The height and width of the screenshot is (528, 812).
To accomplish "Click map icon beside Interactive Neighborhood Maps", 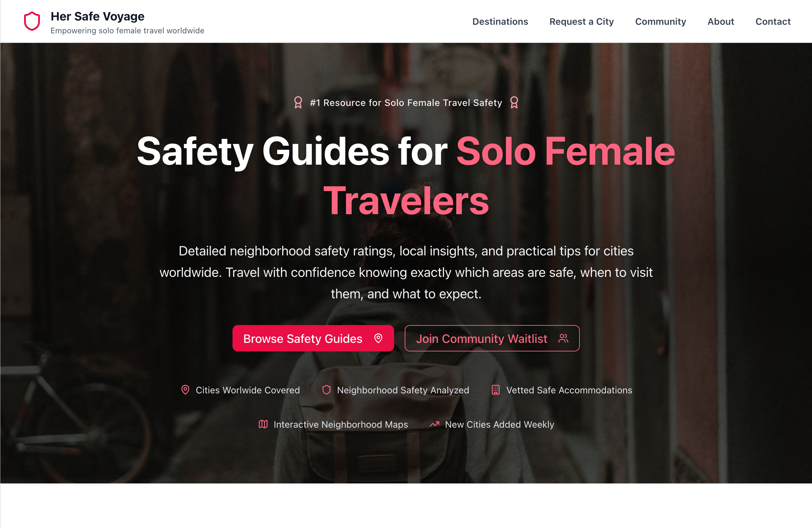I will click(x=263, y=424).
